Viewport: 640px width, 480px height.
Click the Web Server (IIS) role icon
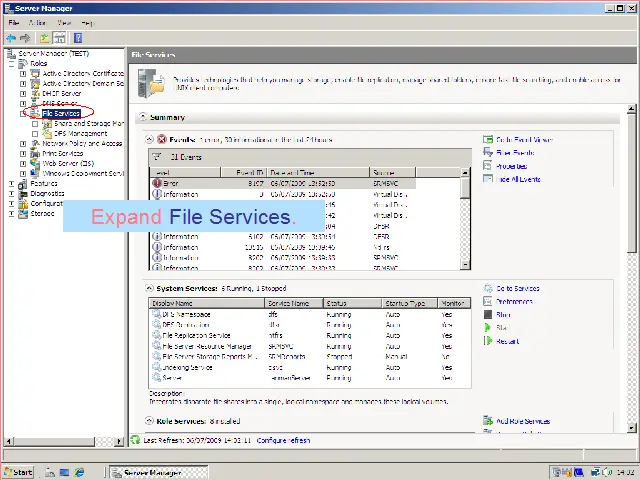tap(36, 163)
